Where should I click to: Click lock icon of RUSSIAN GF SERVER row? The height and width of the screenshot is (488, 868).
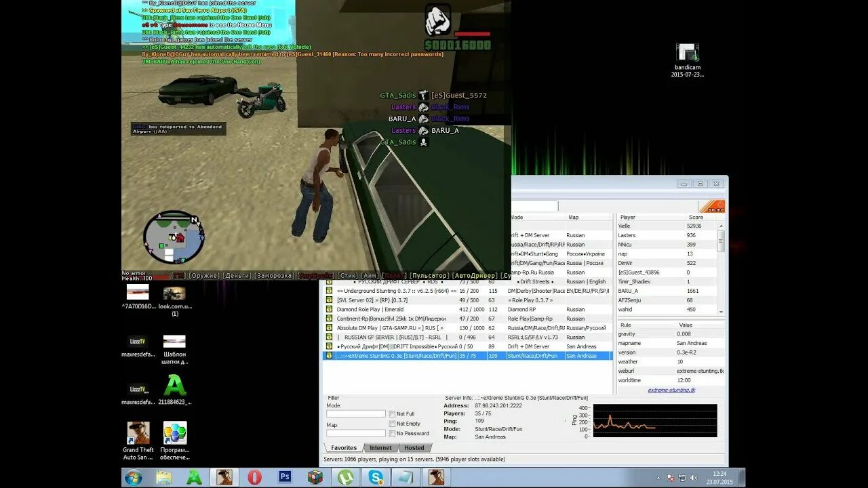click(330, 337)
